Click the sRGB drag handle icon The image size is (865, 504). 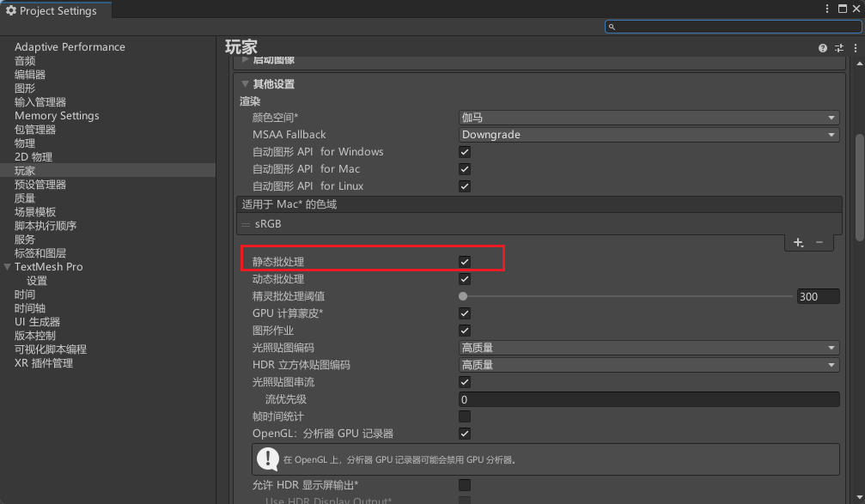(x=246, y=224)
